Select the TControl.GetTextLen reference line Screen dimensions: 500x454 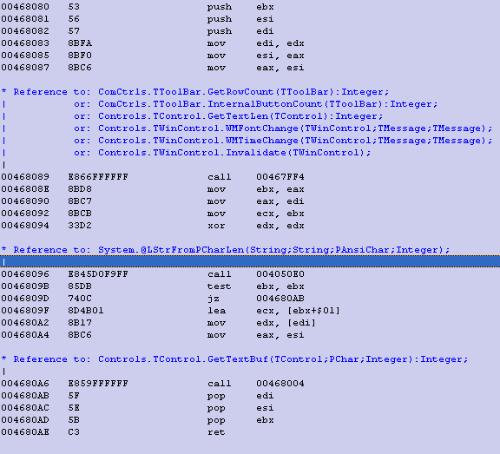pos(240,116)
